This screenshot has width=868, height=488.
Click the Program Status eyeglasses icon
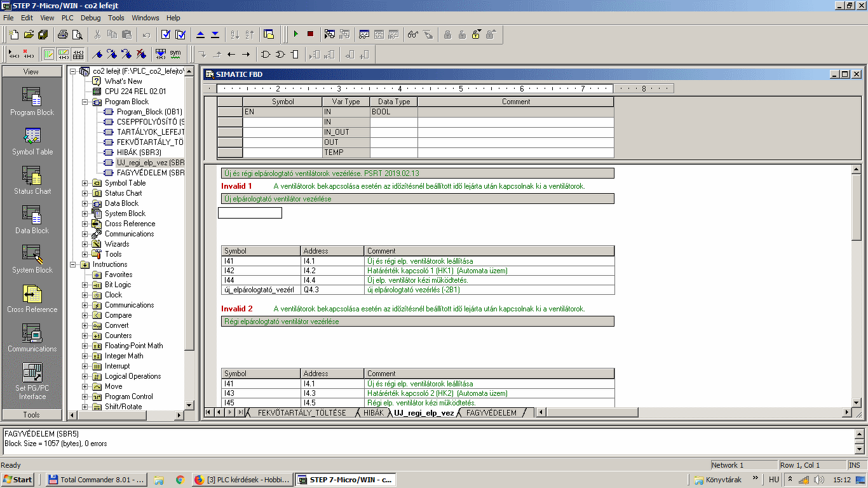pyautogui.click(x=413, y=34)
